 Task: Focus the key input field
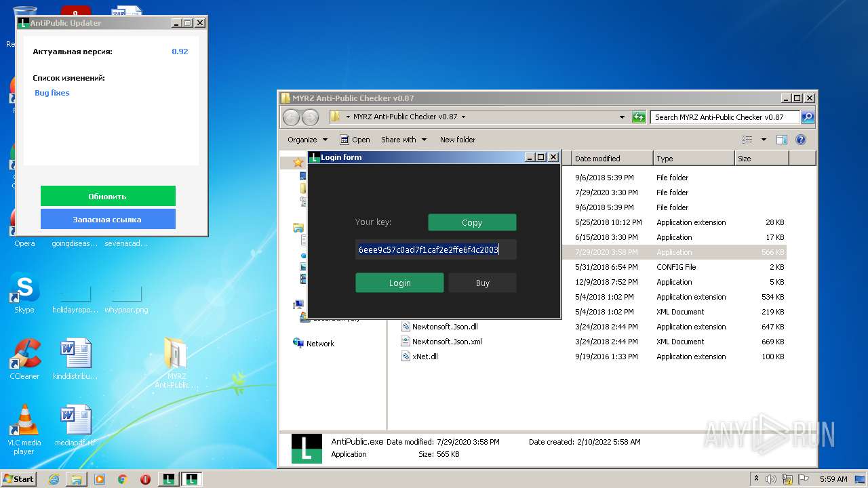[436, 249]
